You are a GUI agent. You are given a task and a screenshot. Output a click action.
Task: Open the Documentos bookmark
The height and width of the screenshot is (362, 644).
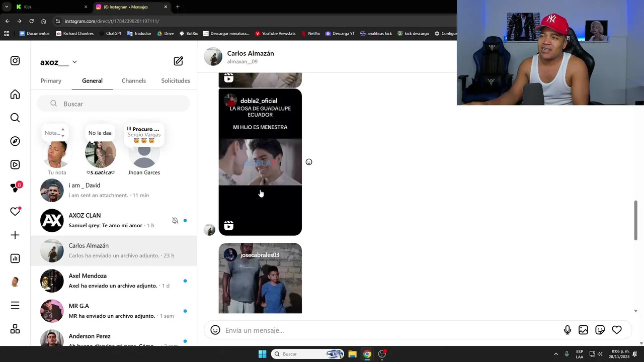34,33
